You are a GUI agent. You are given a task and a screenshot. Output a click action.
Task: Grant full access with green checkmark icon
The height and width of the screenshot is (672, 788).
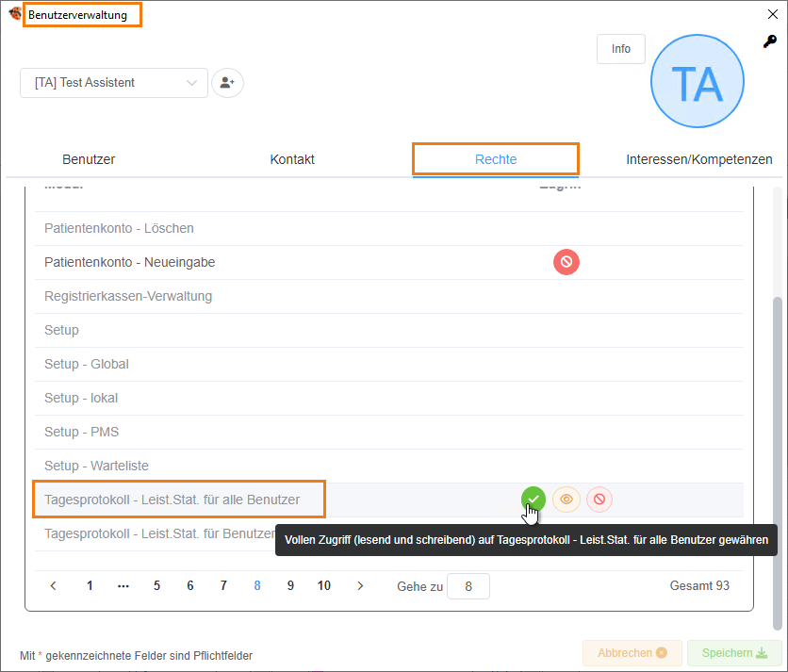tap(533, 500)
